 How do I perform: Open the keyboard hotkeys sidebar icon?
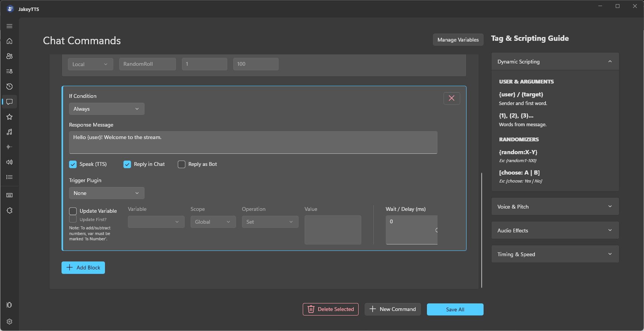(9, 195)
